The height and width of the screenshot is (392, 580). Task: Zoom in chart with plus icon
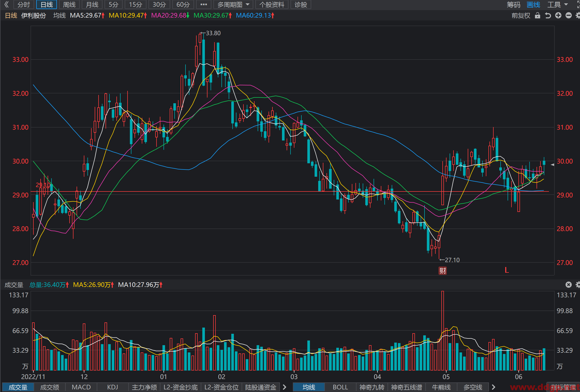click(558, 16)
